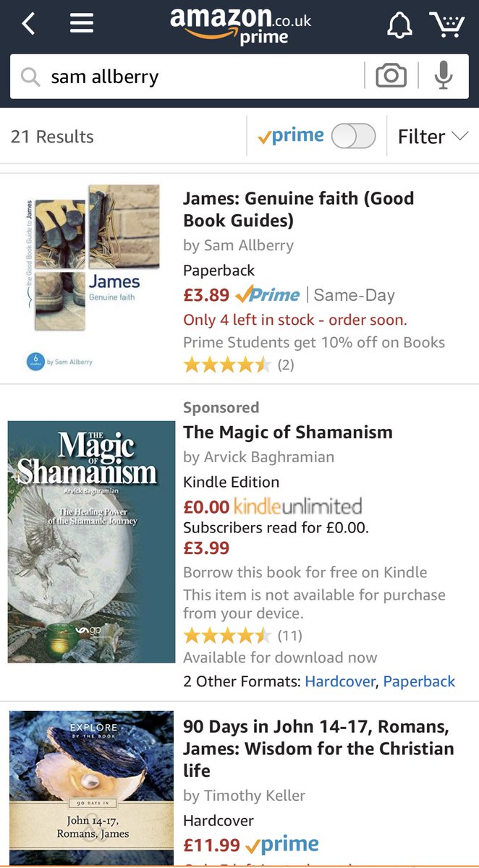Open camera search
Screen dimensions: 479x868
coord(391,75)
